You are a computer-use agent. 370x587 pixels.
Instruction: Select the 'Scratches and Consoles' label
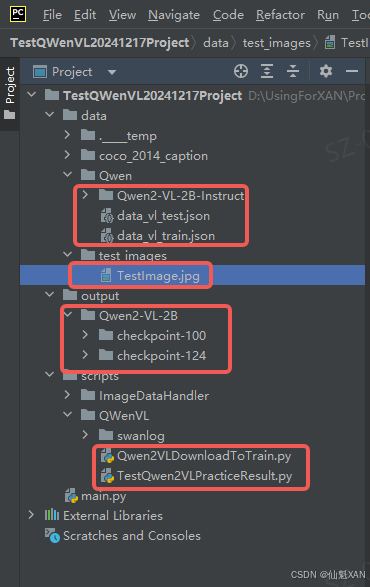132,536
